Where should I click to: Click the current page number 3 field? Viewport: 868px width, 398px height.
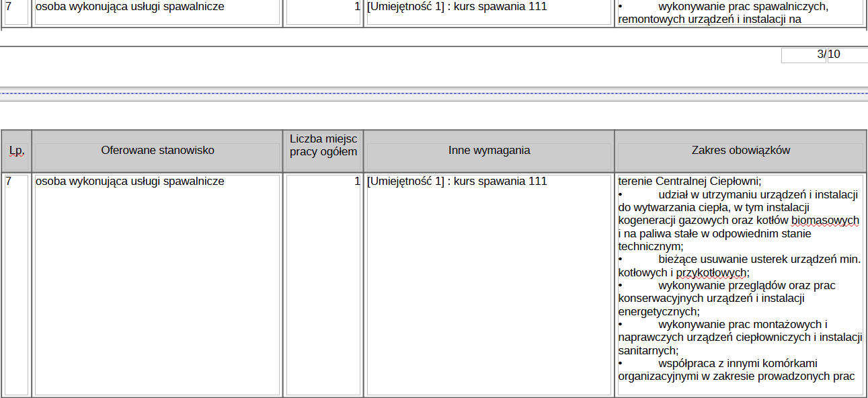[803, 55]
